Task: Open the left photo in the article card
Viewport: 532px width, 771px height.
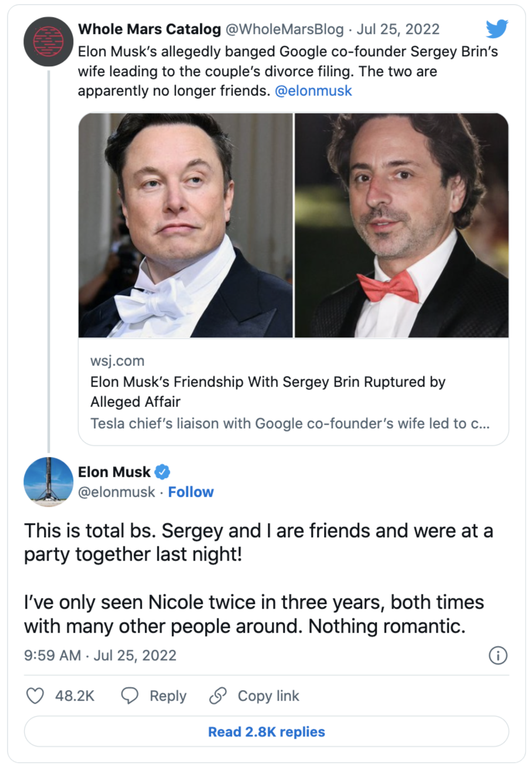Action: click(186, 226)
